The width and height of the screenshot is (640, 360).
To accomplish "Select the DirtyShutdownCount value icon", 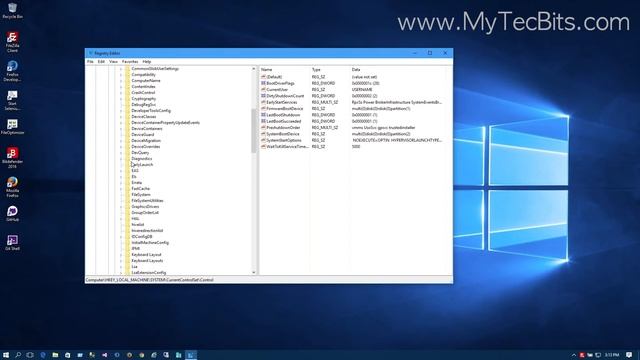I will [263, 96].
